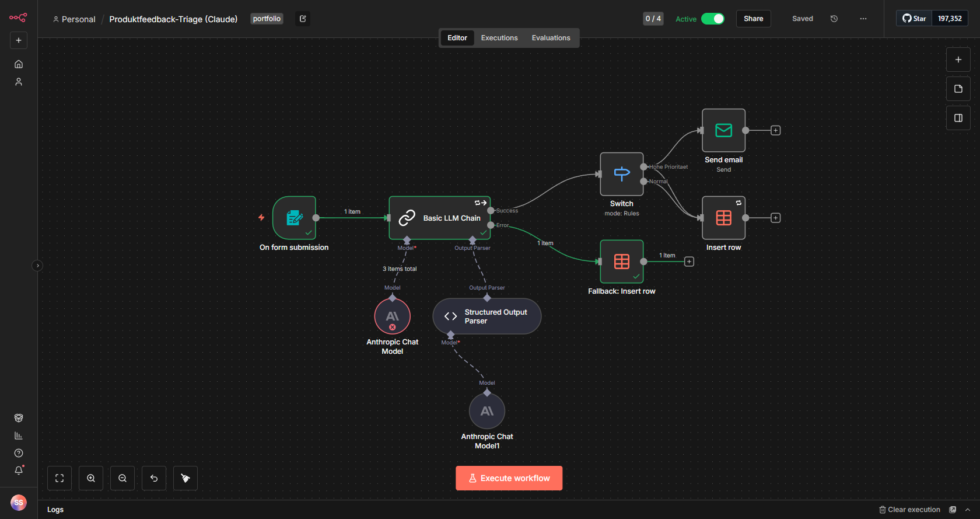Click Clear execution in Logs bar

(910, 510)
